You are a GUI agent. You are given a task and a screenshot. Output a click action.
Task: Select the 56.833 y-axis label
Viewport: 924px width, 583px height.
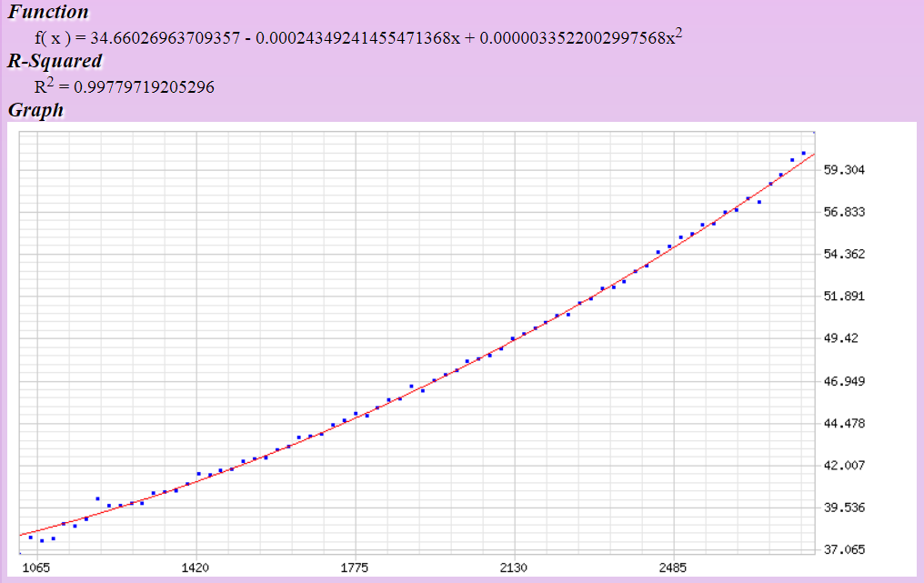tap(844, 212)
